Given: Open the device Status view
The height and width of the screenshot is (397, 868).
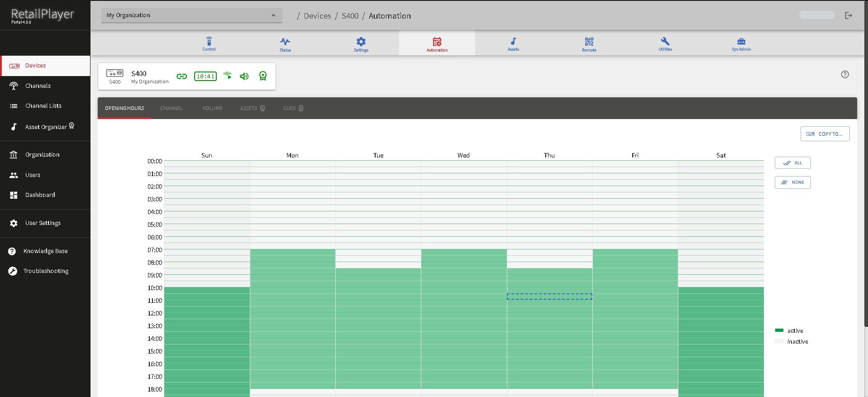Looking at the screenshot, I should (x=285, y=43).
